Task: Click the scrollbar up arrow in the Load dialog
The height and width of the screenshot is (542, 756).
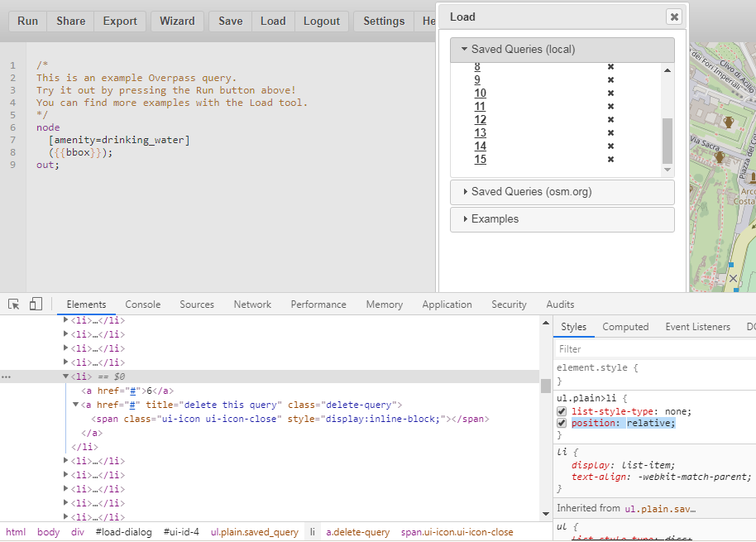Action: click(x=667, y=70)
